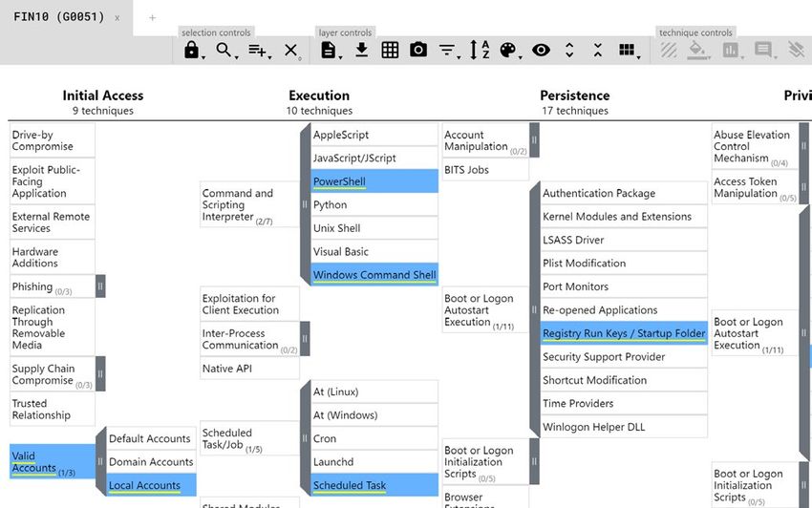Image resolution: width=812 pixels, height=508 pixels.
Task: Click the download layer as JSON icon
Action: point(362,51)
